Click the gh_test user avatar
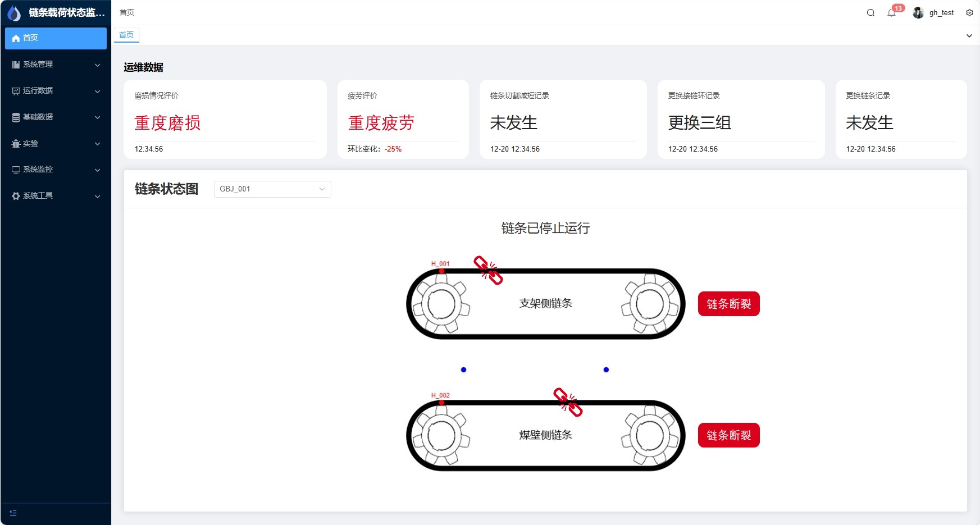 coord(918,13)
